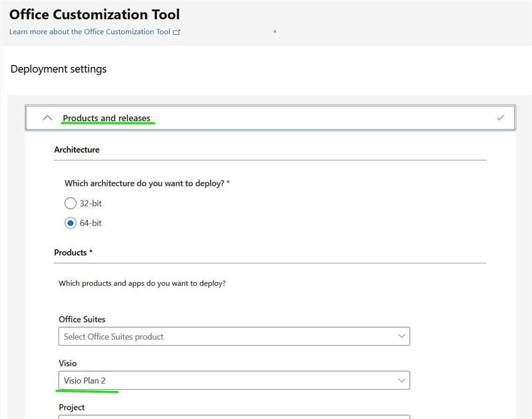Click the checkmark icon on Products and releases
The width and height of the screenshot is (532, 419).
click(500, 118)
